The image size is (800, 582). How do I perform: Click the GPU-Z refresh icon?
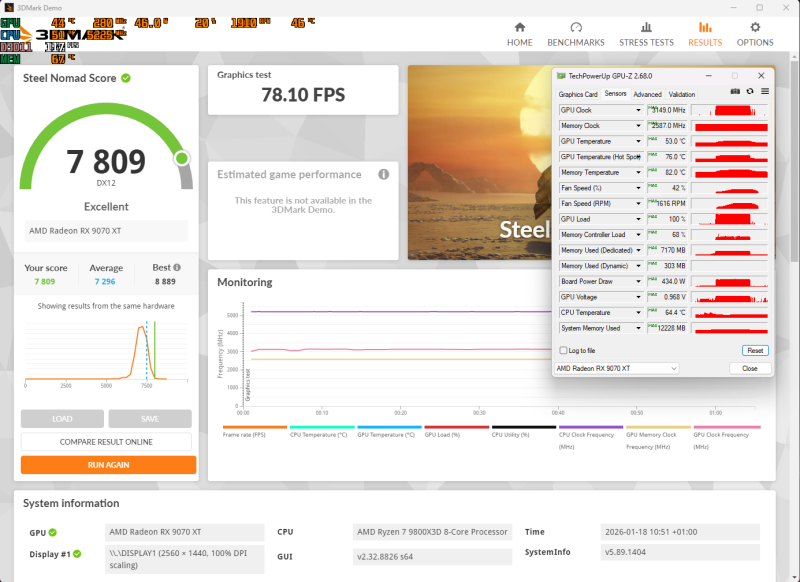tap(749, 91)
